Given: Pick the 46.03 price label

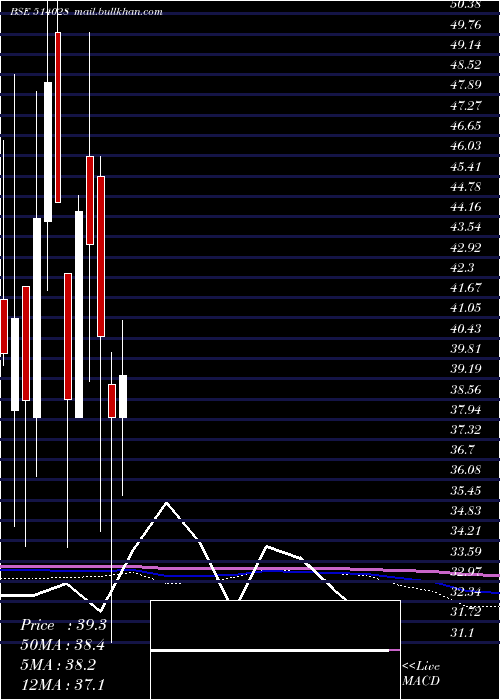Looking at the screenshot, I should point(466,146).
